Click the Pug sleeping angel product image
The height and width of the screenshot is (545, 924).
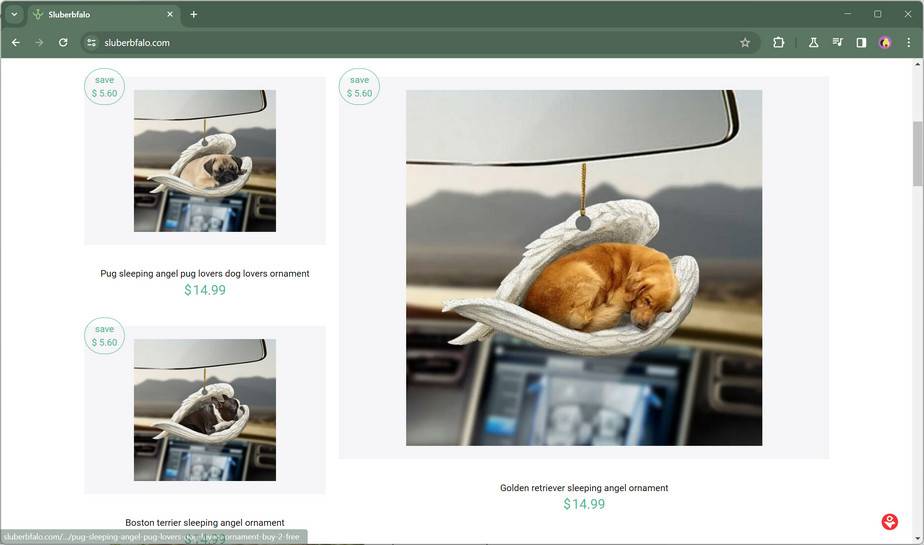coord(204,160)
